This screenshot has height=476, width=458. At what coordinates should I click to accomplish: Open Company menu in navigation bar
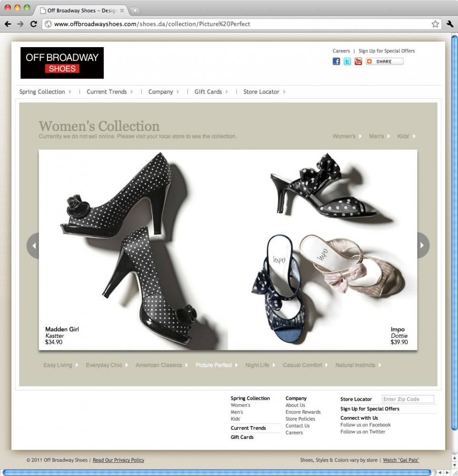pos(160,92)
